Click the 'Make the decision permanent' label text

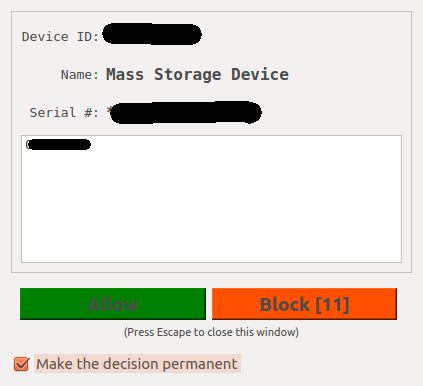[137, 364]
